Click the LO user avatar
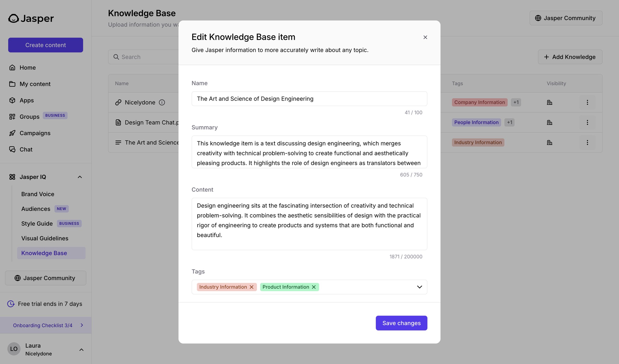The image size is (619, 364). 14,349
